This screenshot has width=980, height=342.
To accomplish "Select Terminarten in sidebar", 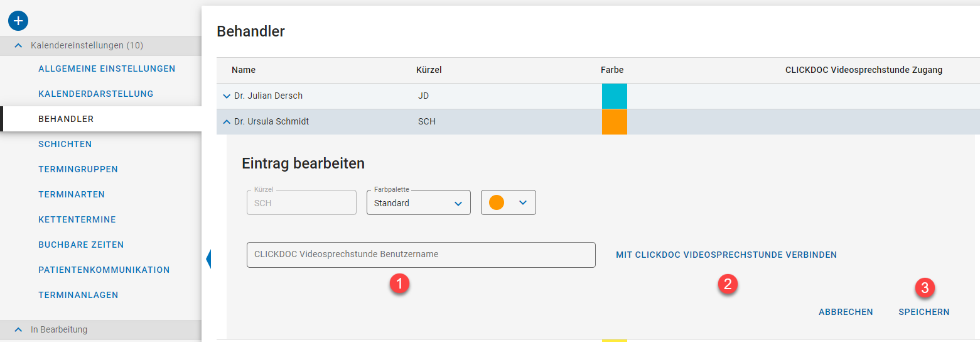I will click(x=71, y=194).
